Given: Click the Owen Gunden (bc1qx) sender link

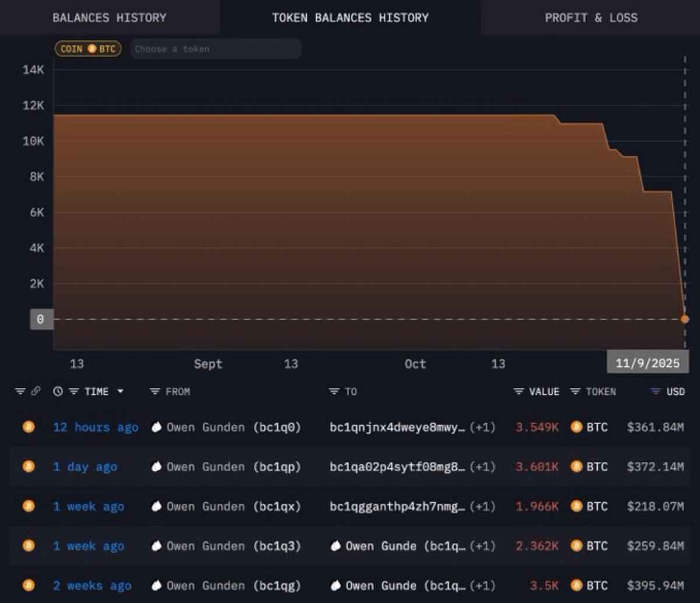Looking at the screenshot, I should tap(228, 506).
